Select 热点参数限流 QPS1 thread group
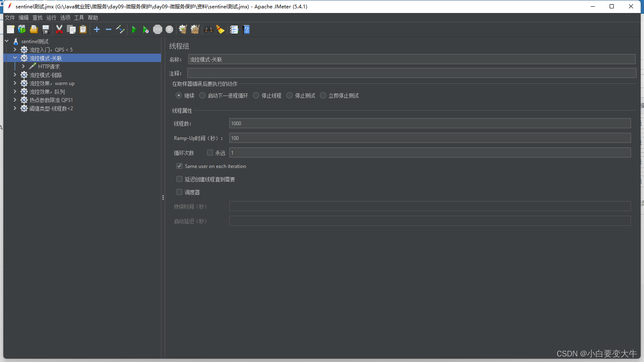This screenshot has width=644, height=362. (x=51, y=100)
